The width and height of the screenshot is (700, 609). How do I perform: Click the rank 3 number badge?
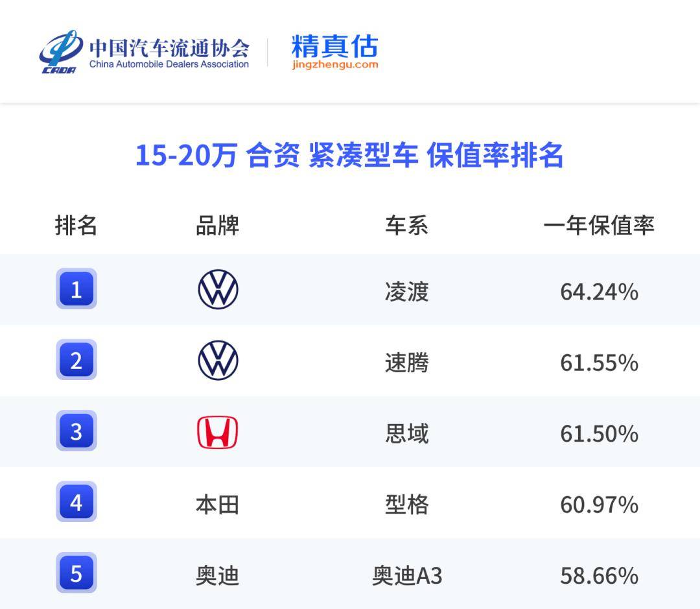(x=76, y=431)
